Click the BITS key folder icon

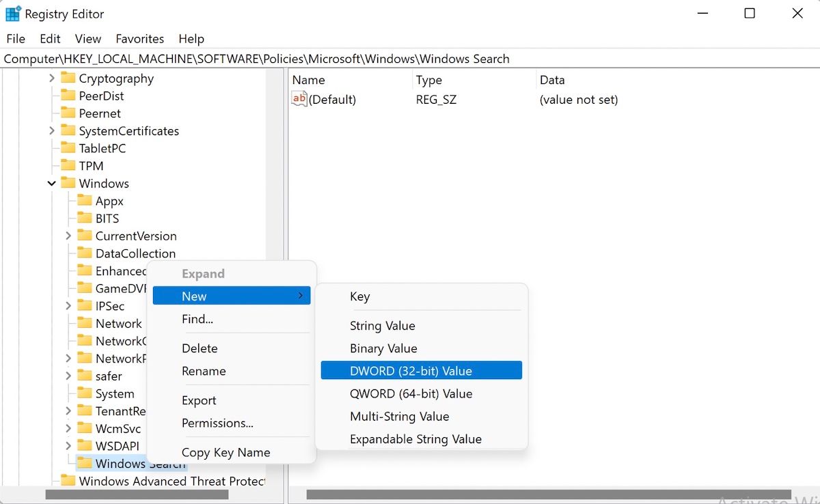[85, 218]
